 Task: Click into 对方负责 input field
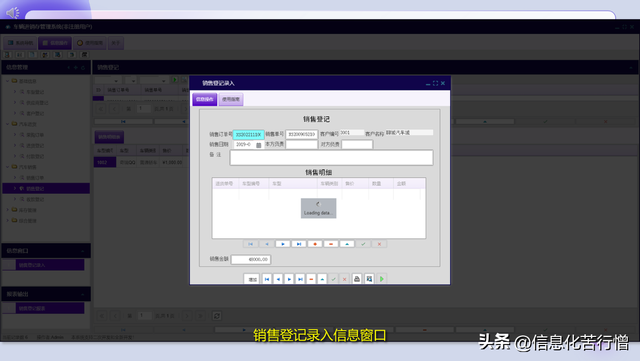357,145
